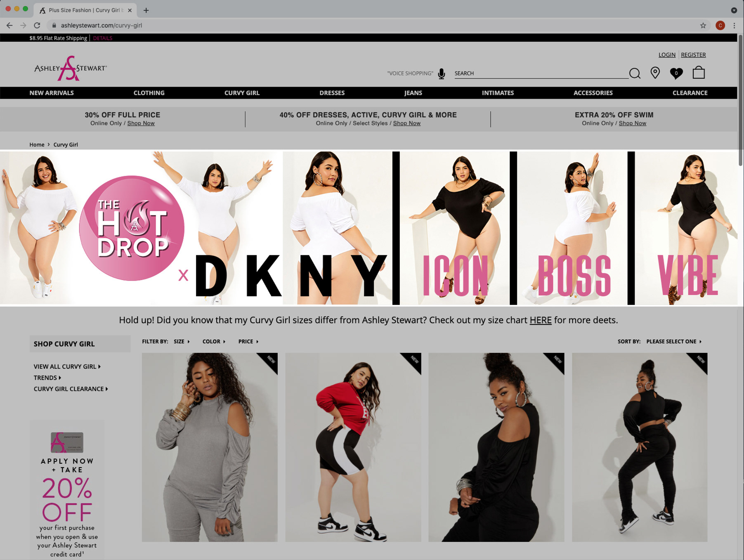Open the gray cold-shoulder set product
Screen dimensions: 744x560
210,447
